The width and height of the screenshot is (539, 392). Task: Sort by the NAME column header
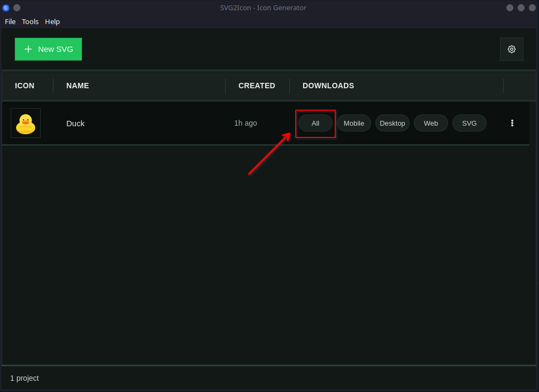point(78,86)
